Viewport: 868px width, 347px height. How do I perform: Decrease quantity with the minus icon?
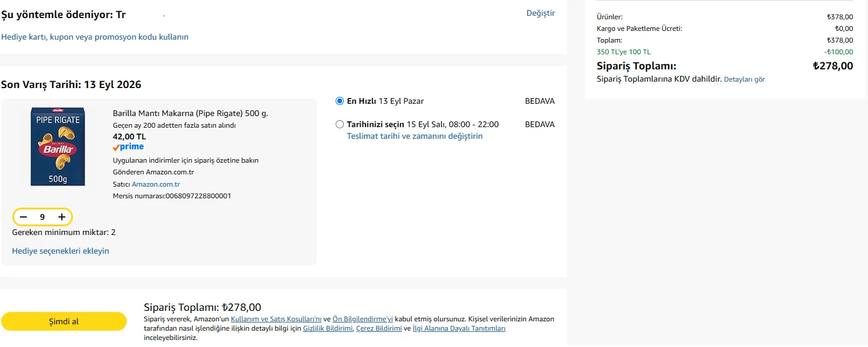tap(23, 217)
